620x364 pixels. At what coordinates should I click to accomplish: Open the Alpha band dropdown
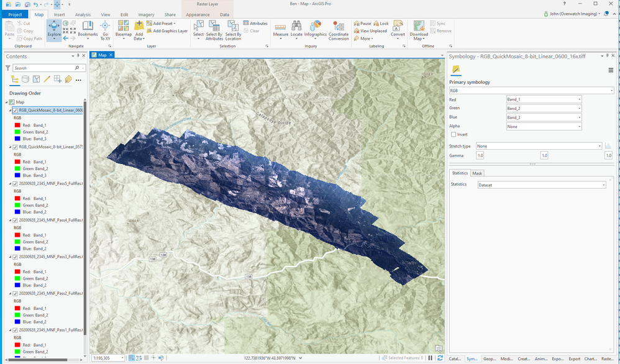pos(544,127)
